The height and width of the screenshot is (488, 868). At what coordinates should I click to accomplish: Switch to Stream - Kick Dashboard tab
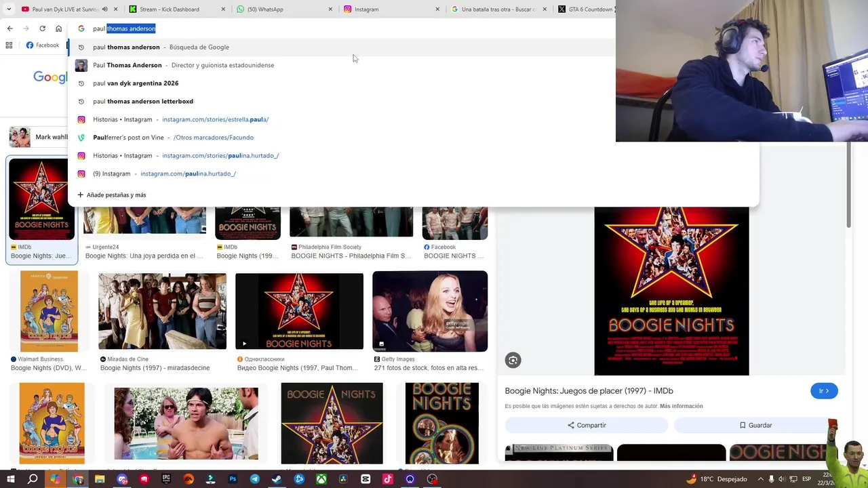[170, 9]
